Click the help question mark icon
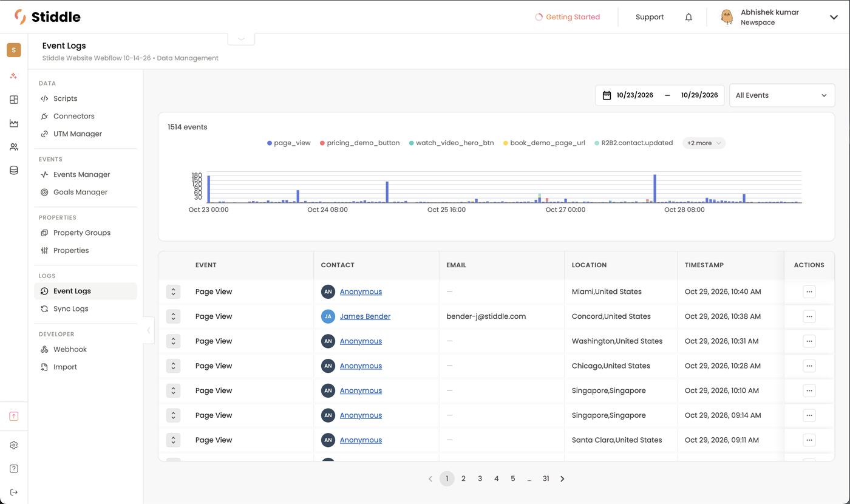The height and width of the screenshot is (504, 850). click(14, 468)
